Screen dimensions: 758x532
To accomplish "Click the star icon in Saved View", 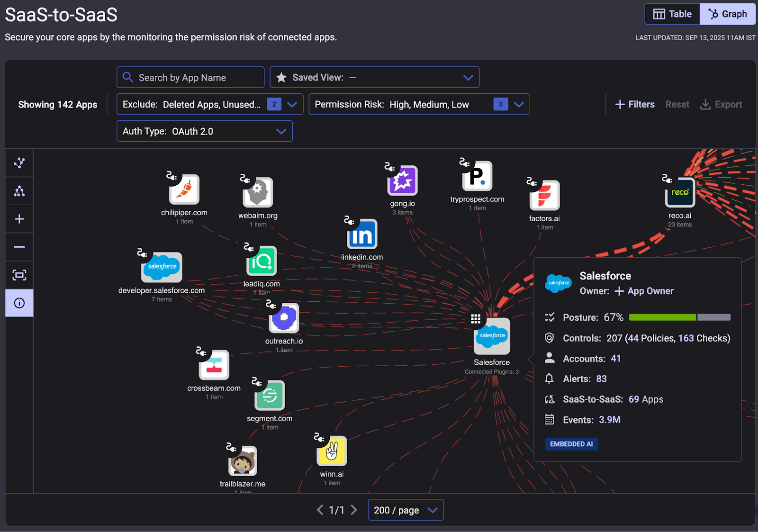I will pyautogui.click(x=281, y=77).
